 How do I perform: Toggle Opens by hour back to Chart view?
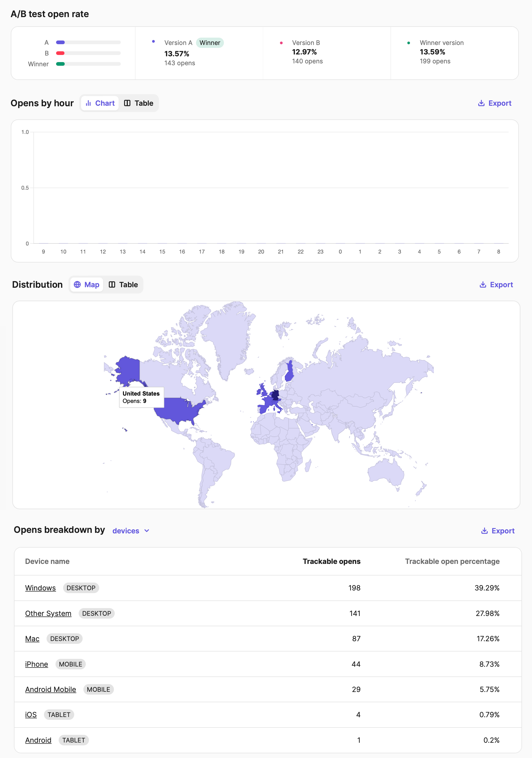[x=100, y=103]
